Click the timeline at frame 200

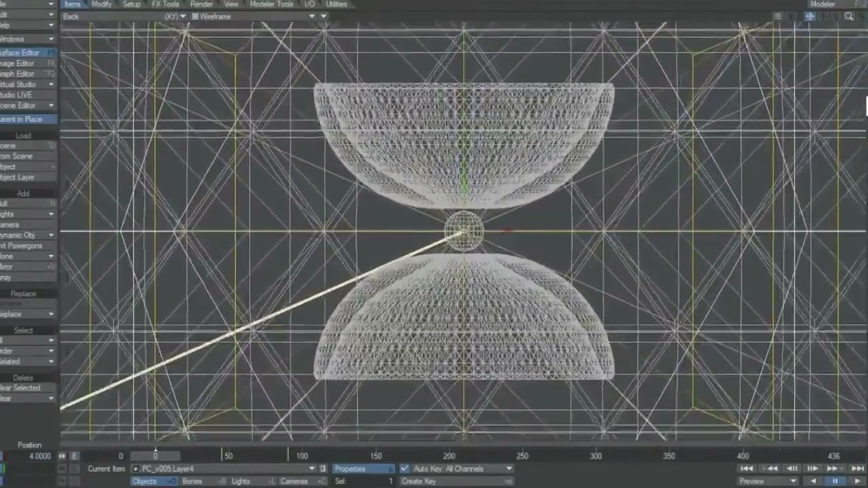(x=449, y=456)
